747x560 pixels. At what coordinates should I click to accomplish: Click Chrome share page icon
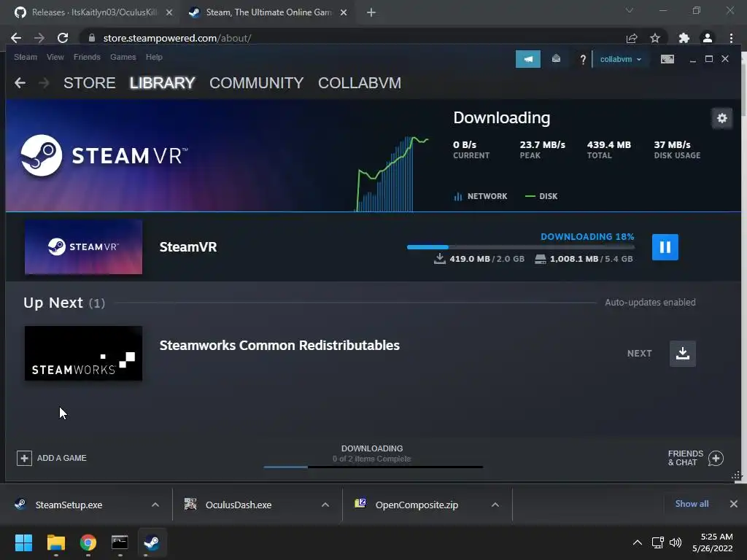click(632, 38)
